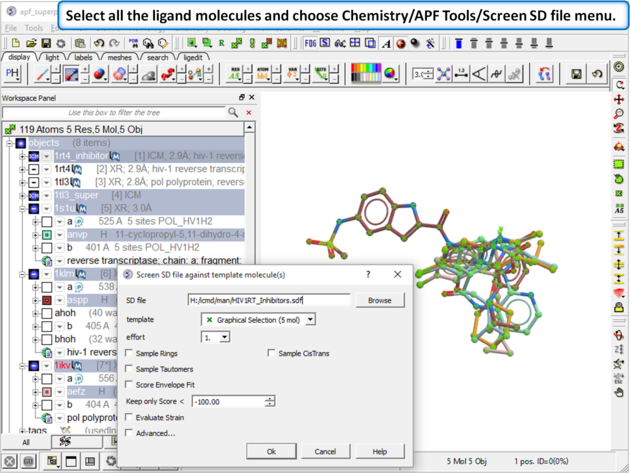Click the save icon in the top toolbar
Screen dimensions: 630x473
pos(46,44)
